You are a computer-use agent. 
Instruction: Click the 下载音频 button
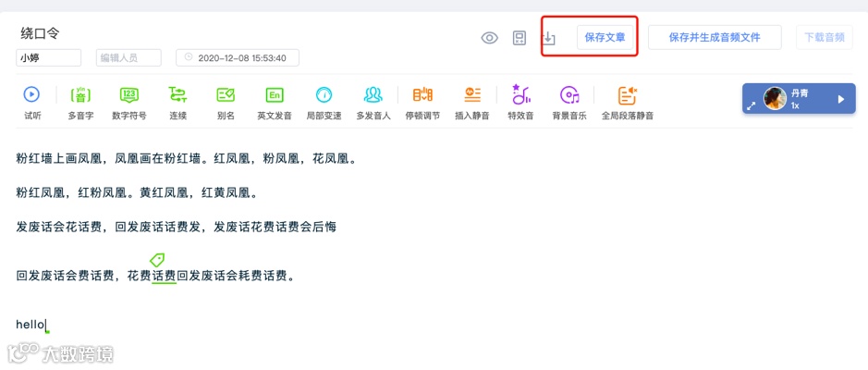pos(825,38)
